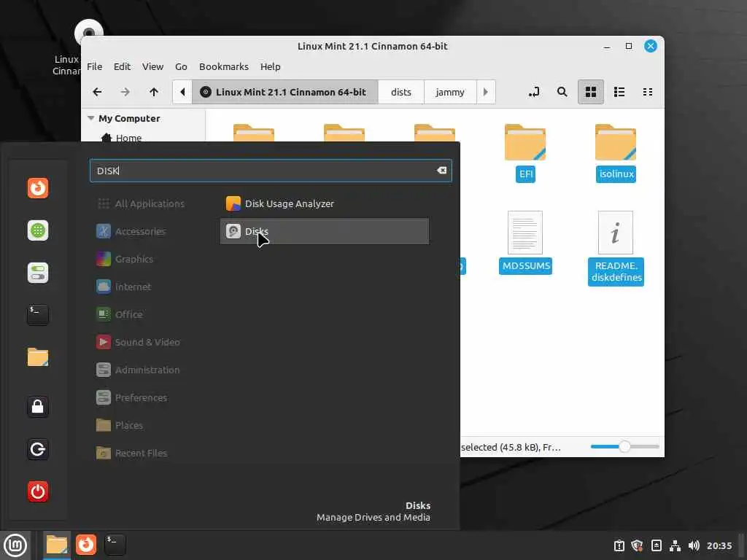
Task: Click the DISK search input field
Action: [x=271, y=171]
